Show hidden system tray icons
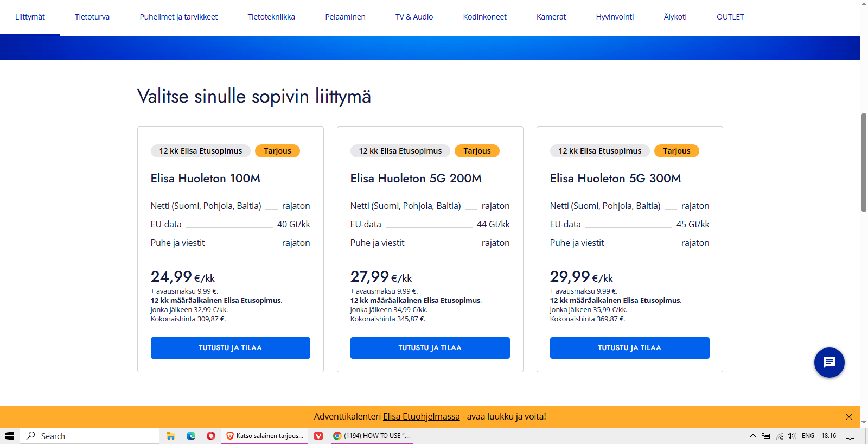The height and width of the screenshot is (444, 868). tap(752, 436)
